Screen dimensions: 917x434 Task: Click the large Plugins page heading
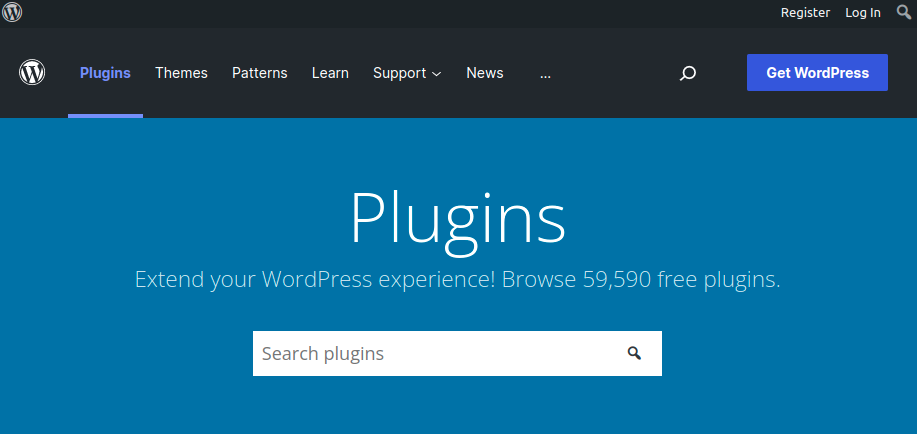[458, 221]
